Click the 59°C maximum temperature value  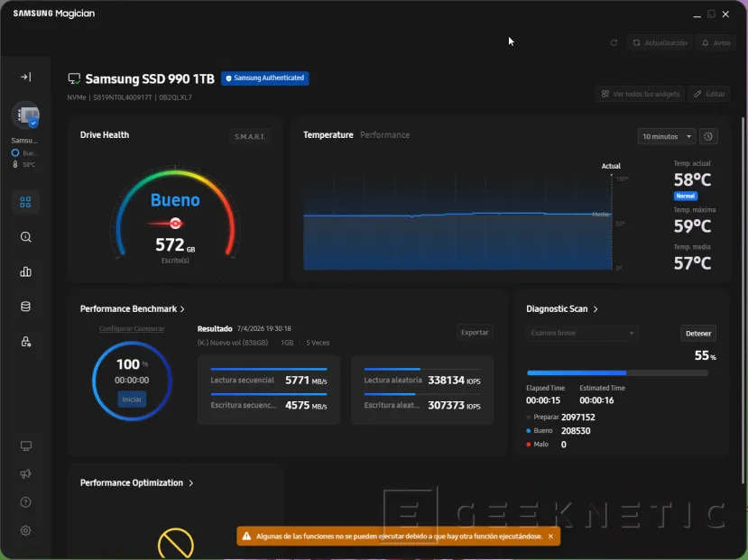point(692,226)
